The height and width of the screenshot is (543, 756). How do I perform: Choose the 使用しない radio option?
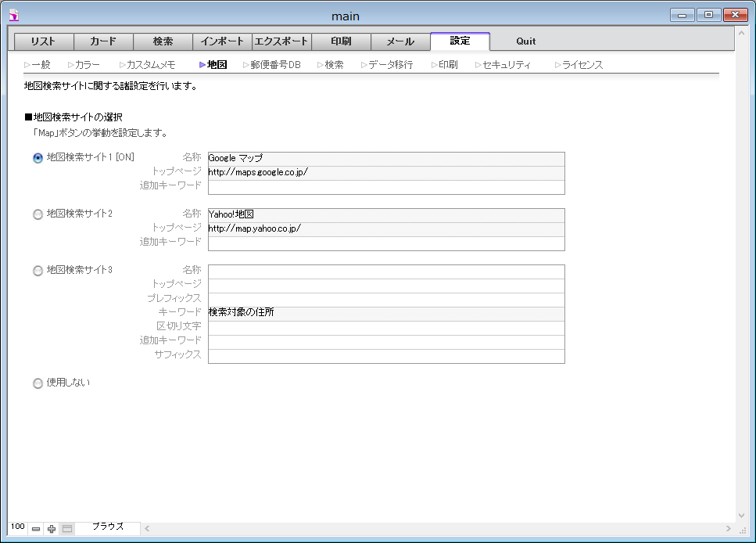tap(38, 383)
